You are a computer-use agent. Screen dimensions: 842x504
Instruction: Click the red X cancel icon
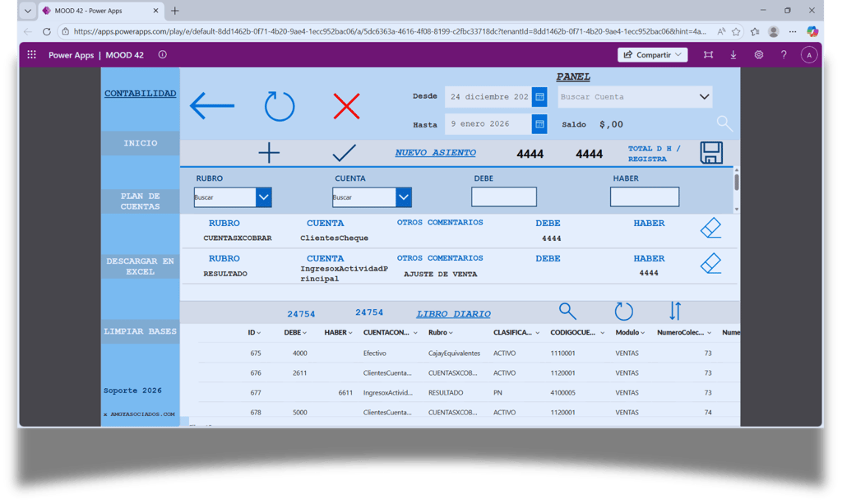tap(346, 106)
